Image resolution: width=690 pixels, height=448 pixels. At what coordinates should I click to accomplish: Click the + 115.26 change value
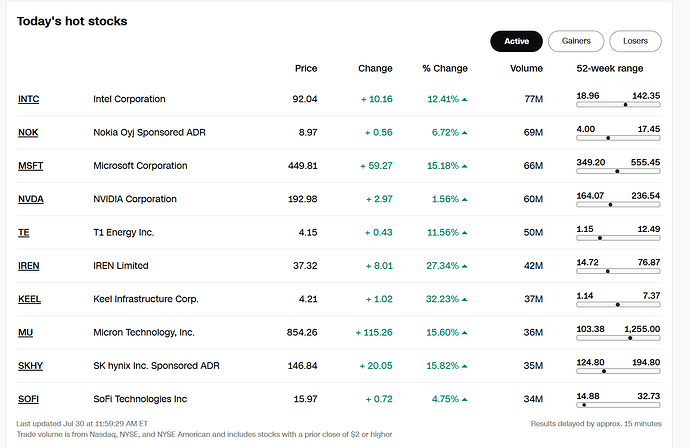click(x=374, y=333)
